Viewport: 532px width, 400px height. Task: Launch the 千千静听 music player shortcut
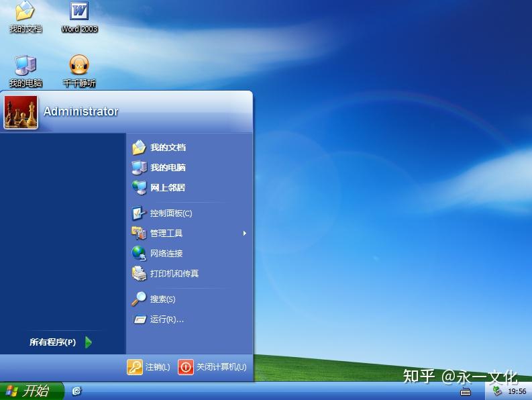[x=79, y=71]
